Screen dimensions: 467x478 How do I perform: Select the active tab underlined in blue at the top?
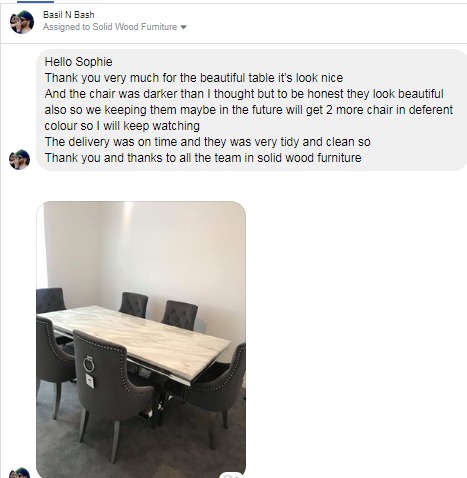tap(35, 1)
